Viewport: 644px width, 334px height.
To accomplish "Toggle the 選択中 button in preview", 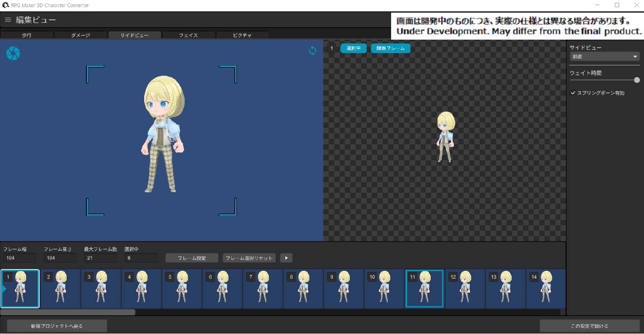I will [x=353, y=48].
